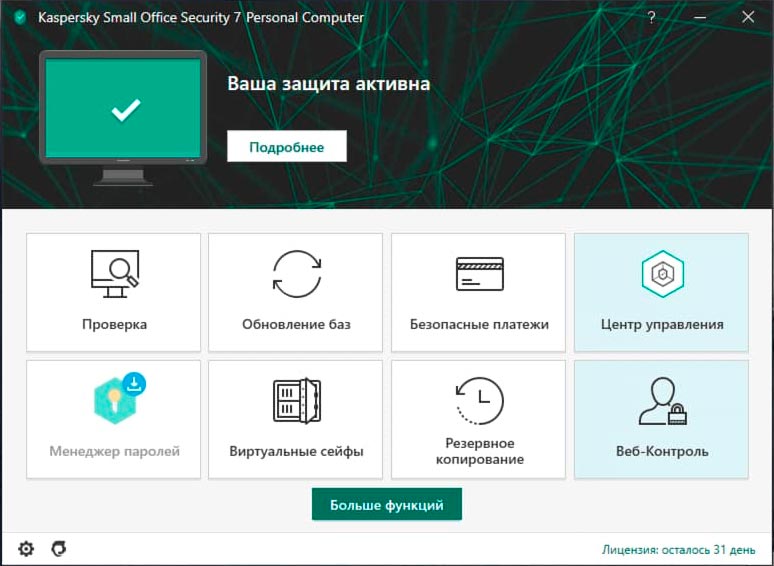
Task: Click the support headset icon
Action: (x=58, y=548)
